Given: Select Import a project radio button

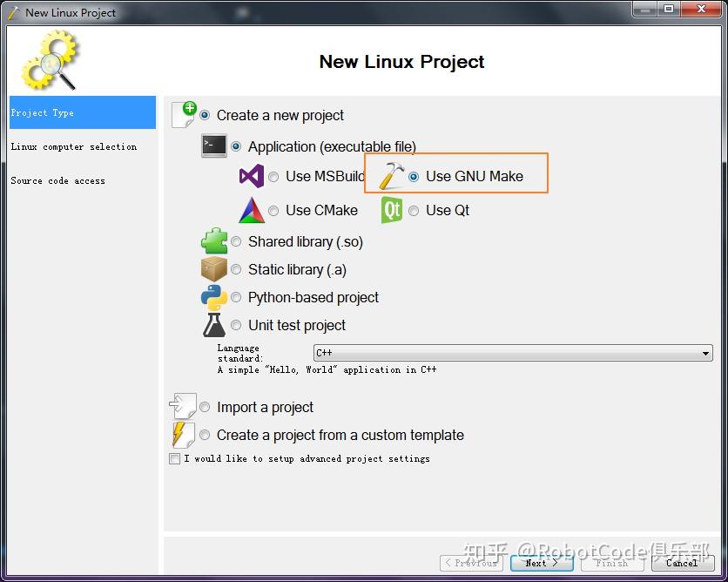Looking at the screenshot, I should pos(205,407).
